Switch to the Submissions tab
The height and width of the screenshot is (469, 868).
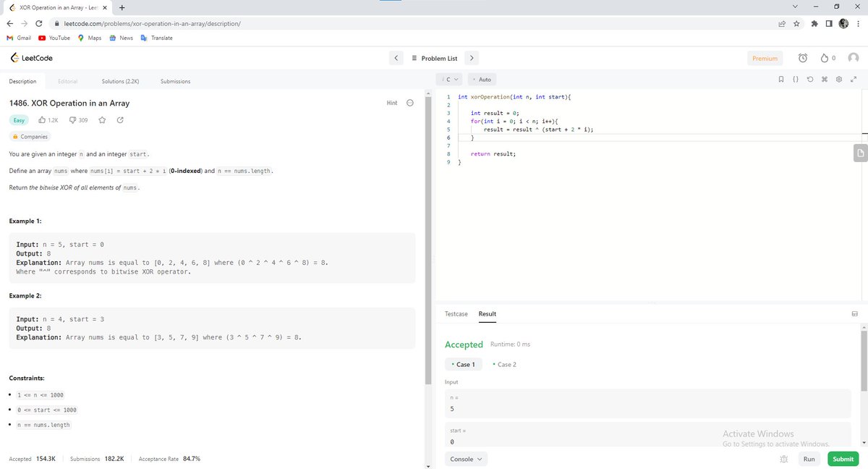(176, 81)
